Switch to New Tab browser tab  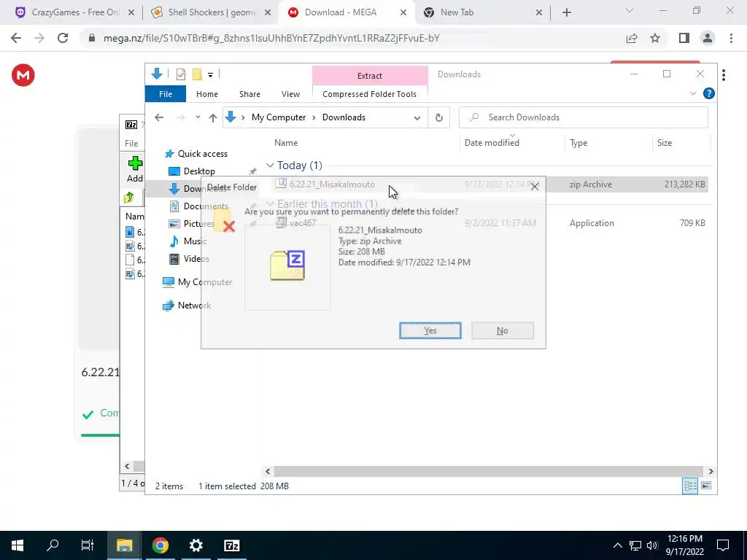tap(484, 12)
